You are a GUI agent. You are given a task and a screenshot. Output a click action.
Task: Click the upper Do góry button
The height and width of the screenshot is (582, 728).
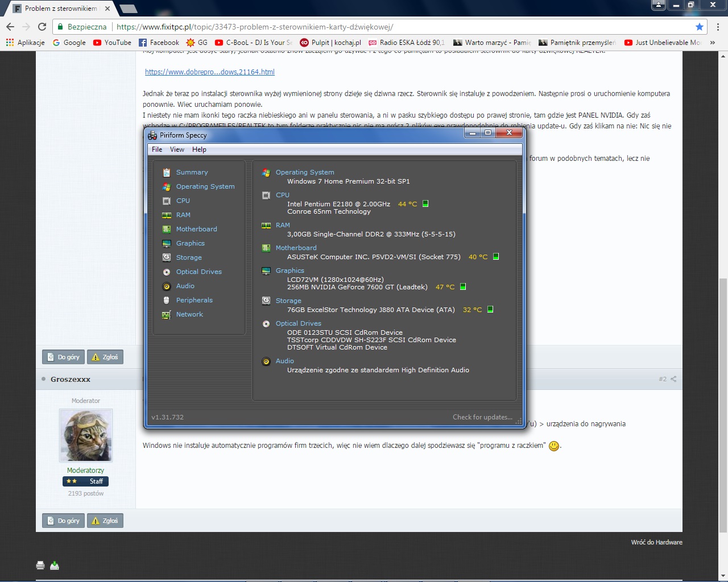tap(63, 357)
